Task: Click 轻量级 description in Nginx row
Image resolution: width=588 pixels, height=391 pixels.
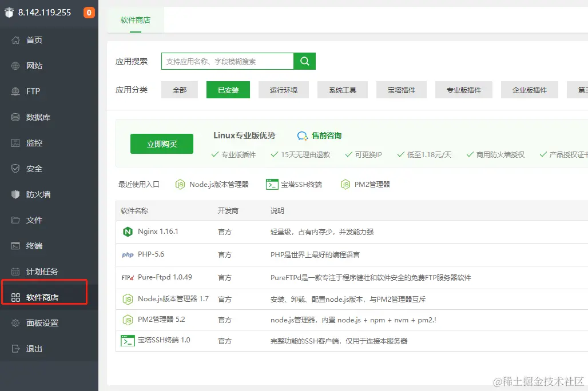Action: click(x=322, y=232)
